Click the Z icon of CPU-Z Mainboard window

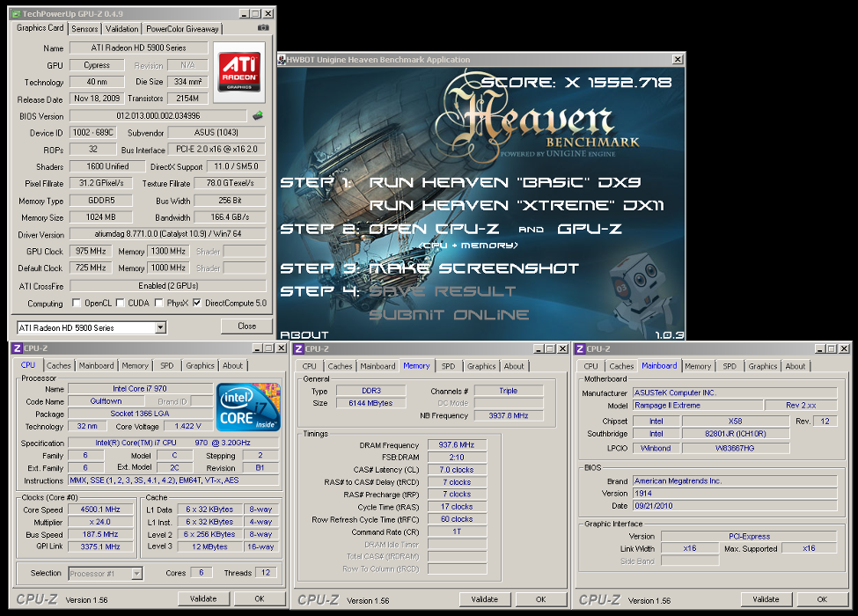580,348
